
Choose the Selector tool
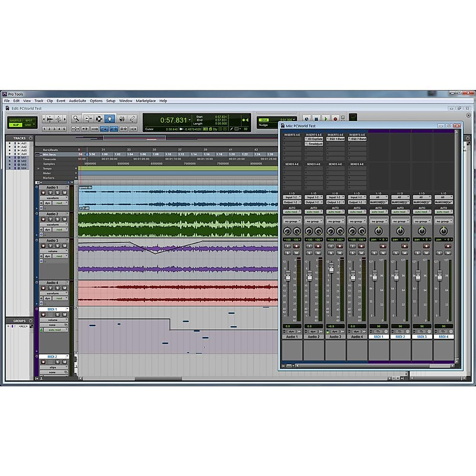[x=99, y=119]
